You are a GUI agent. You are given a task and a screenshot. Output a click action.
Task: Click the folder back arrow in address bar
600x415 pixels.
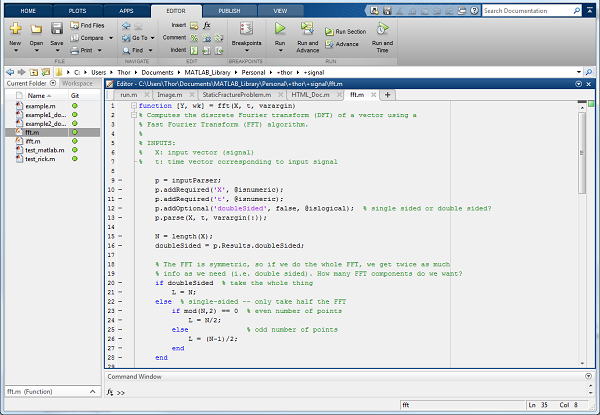tap(10, 72)
